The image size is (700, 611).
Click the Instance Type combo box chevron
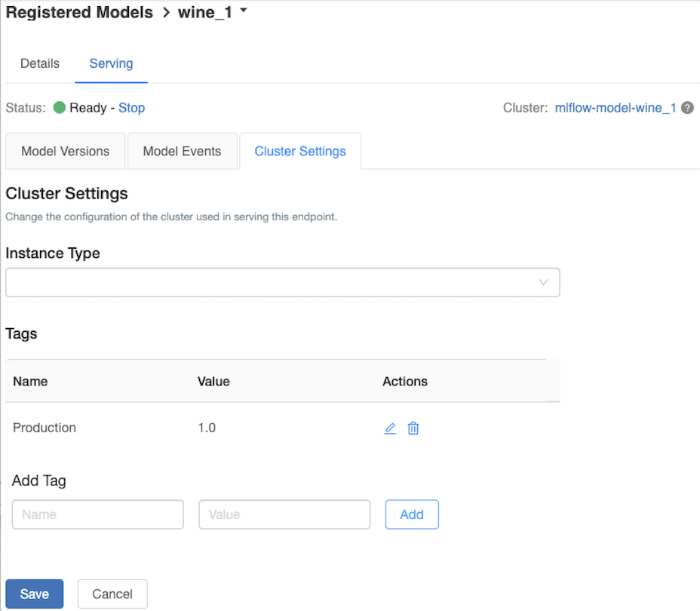[542, 281]
